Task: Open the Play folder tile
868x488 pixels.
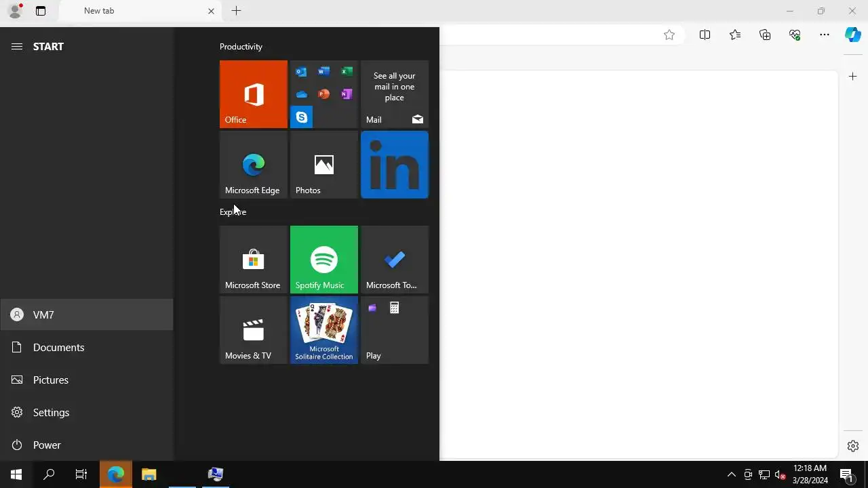Action: (395, 330)
